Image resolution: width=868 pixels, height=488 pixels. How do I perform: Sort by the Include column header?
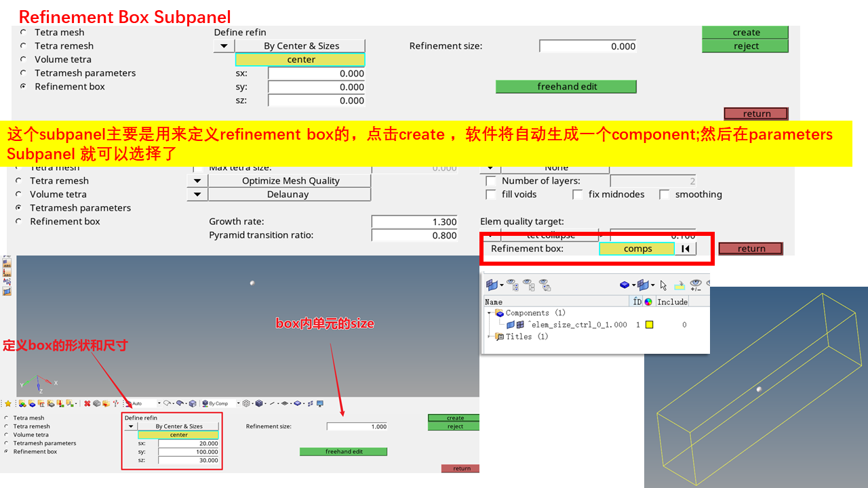tap(672, 302)
